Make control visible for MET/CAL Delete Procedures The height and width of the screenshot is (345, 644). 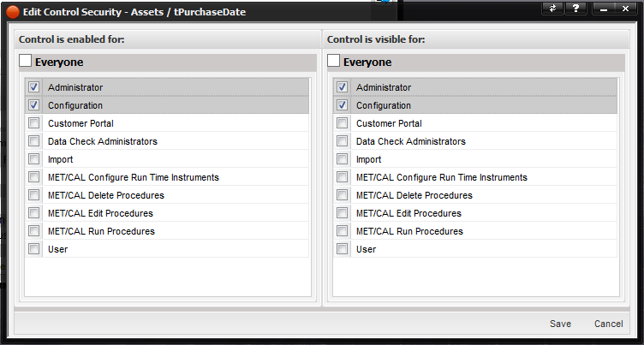pyautogui.click(x=342, y=194)
